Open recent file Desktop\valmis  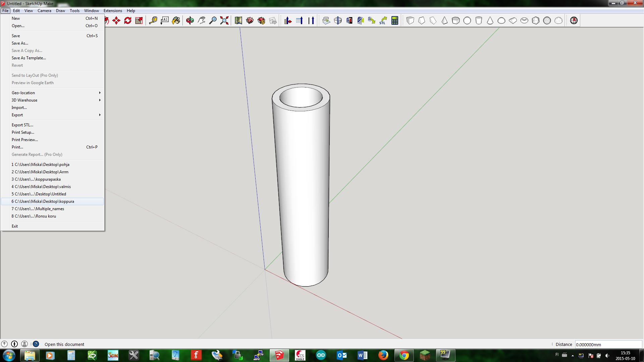(x=53, y=187)
